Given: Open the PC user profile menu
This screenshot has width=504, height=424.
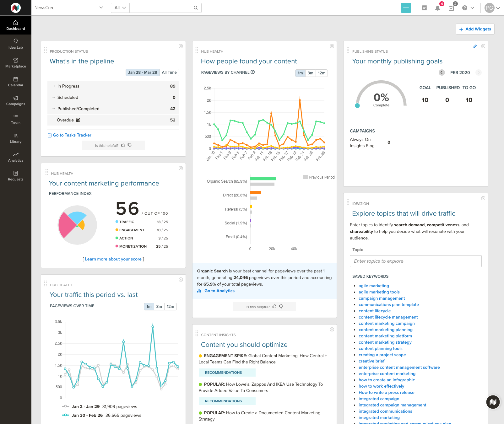Looking at the screenshot, I should coord(492,8).
